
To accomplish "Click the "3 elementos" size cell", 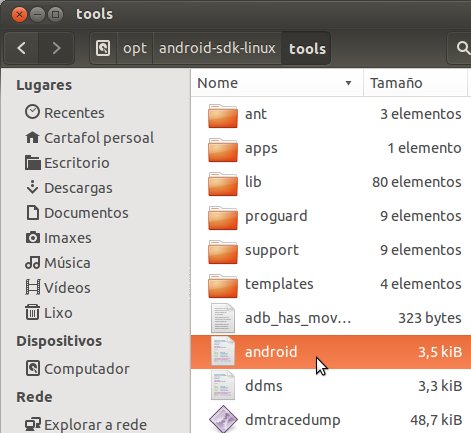I will pyautogui.click(x=421, y=114).
